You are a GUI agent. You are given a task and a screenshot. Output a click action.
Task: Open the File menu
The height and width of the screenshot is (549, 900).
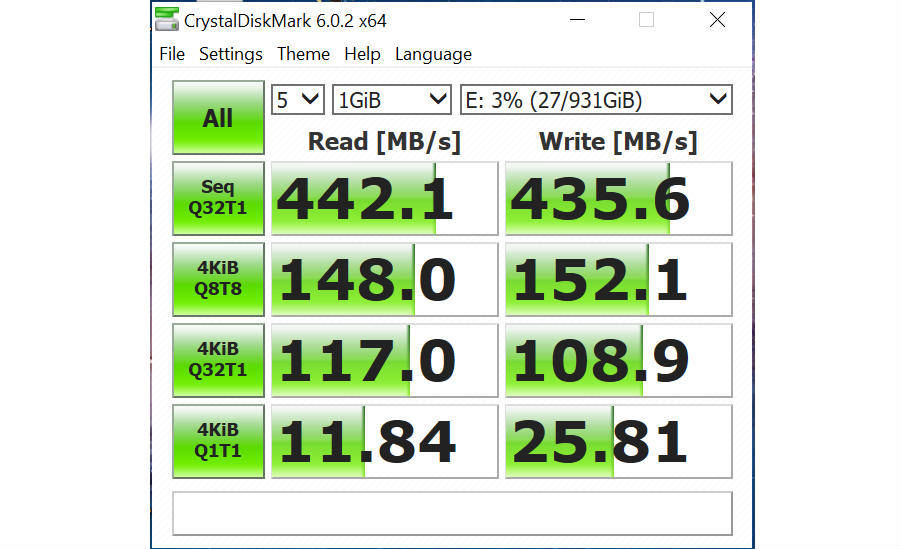pyautogui.click(x=172, y=54)
